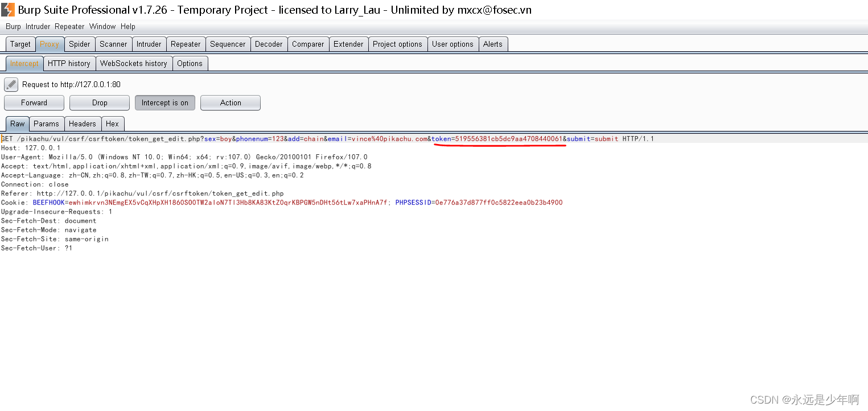Click the Burp Suite logo icon
868x411 pixels.
point(8,10)
